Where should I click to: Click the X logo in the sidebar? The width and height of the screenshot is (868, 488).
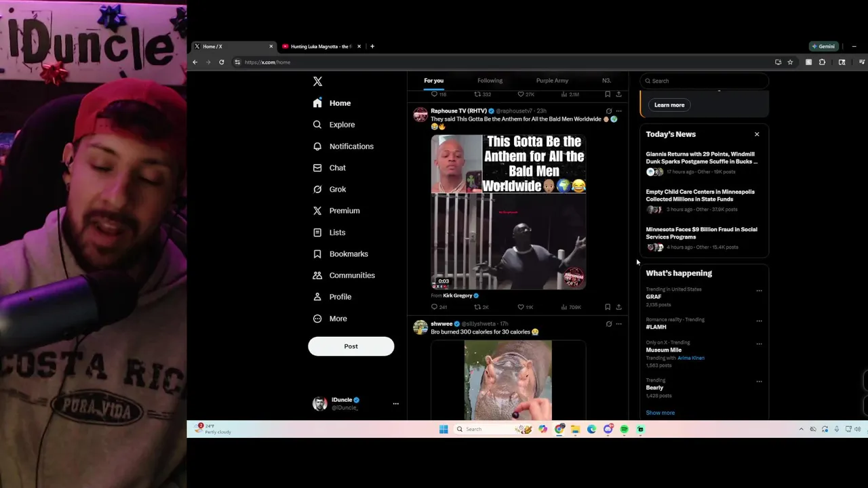pyautogui.click(x=317, y=81)
